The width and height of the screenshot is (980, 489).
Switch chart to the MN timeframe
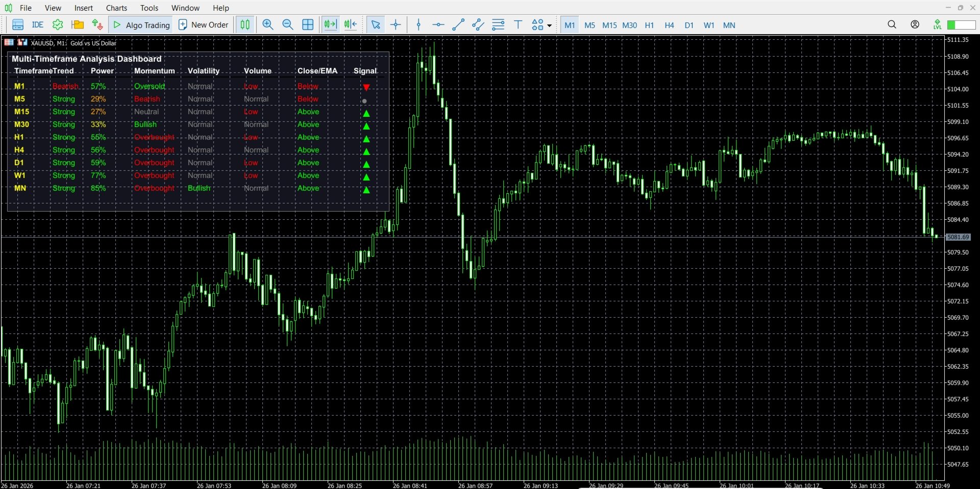pos(729,25)
